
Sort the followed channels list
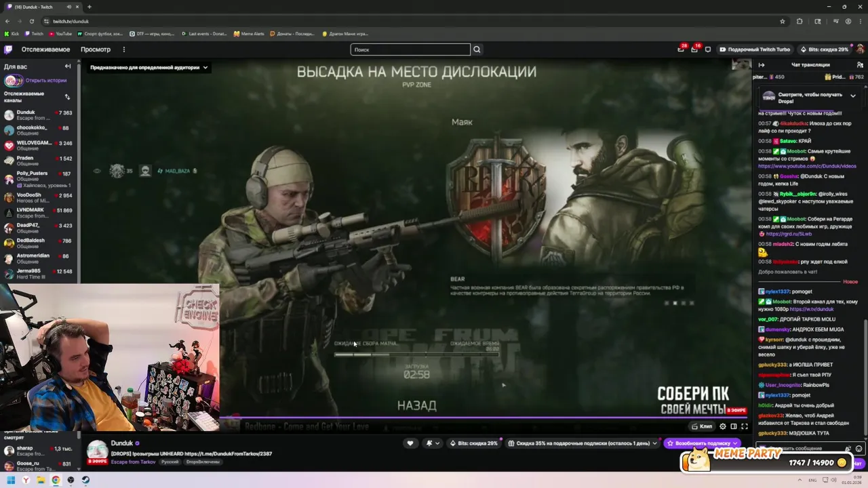click(x=67, y=97)
